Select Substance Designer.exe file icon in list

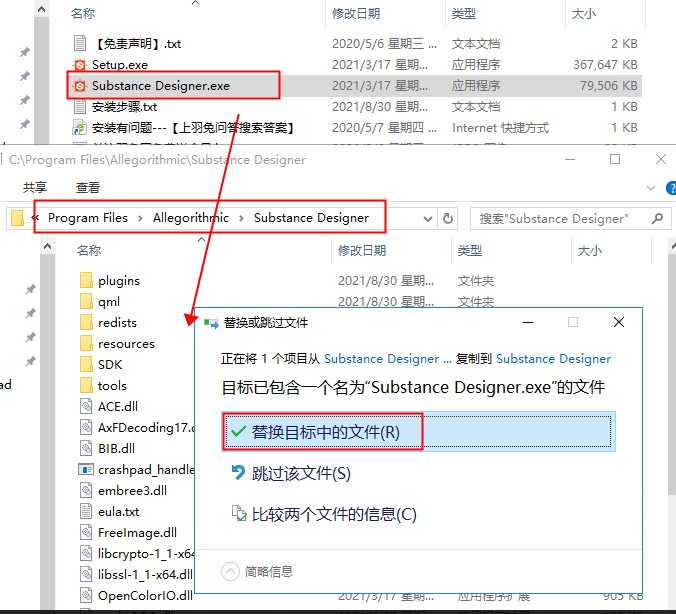(x=81, y=86)
